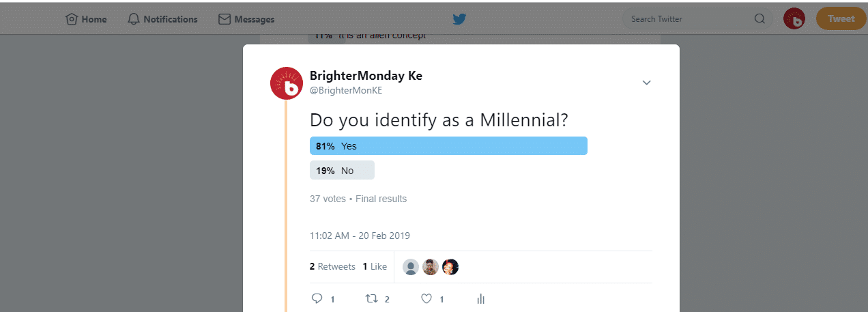Open tweet activity bar chart icon
Viewport: 868px width, 312px height.
481,299
